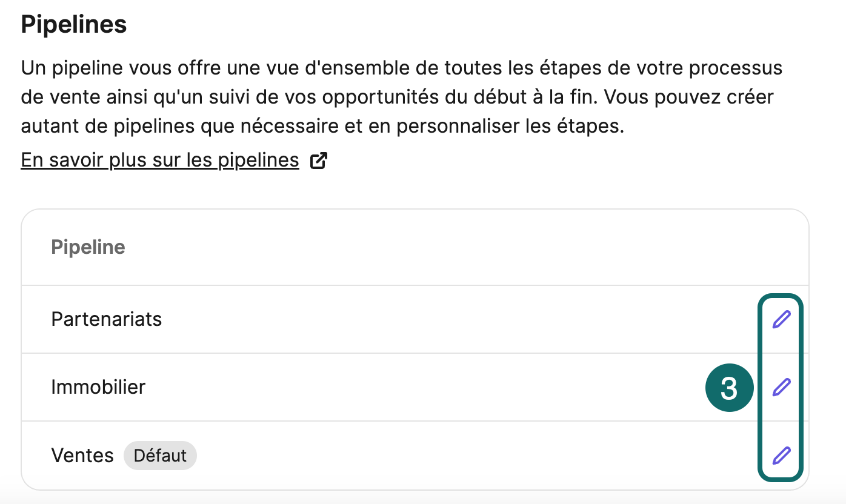
Task: Click the underlined pipelines help link
Action: (159, 159)
